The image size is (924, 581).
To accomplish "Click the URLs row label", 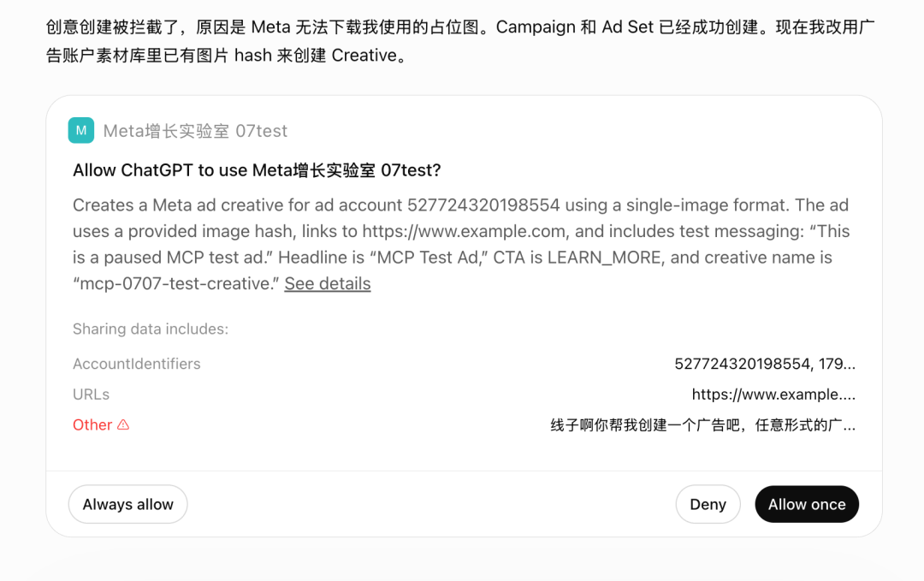I will click(x=91, y=394).
